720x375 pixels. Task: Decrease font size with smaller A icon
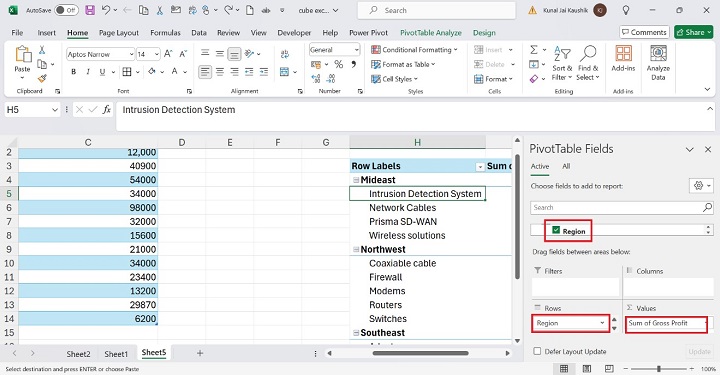tap(183, 54)
